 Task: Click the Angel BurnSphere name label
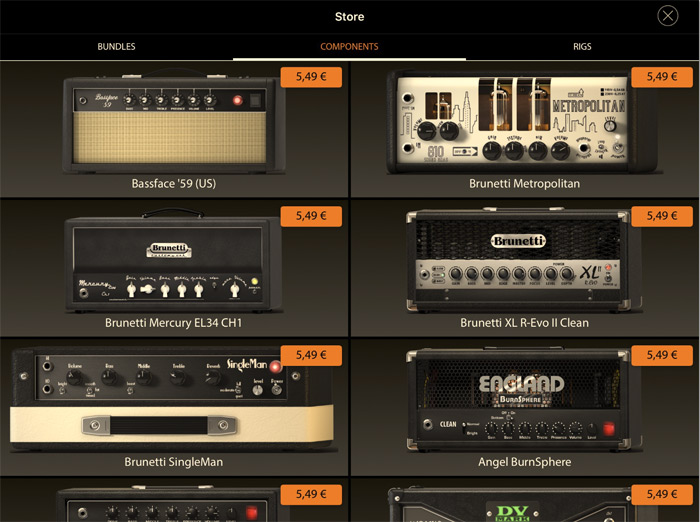(524, 462)
